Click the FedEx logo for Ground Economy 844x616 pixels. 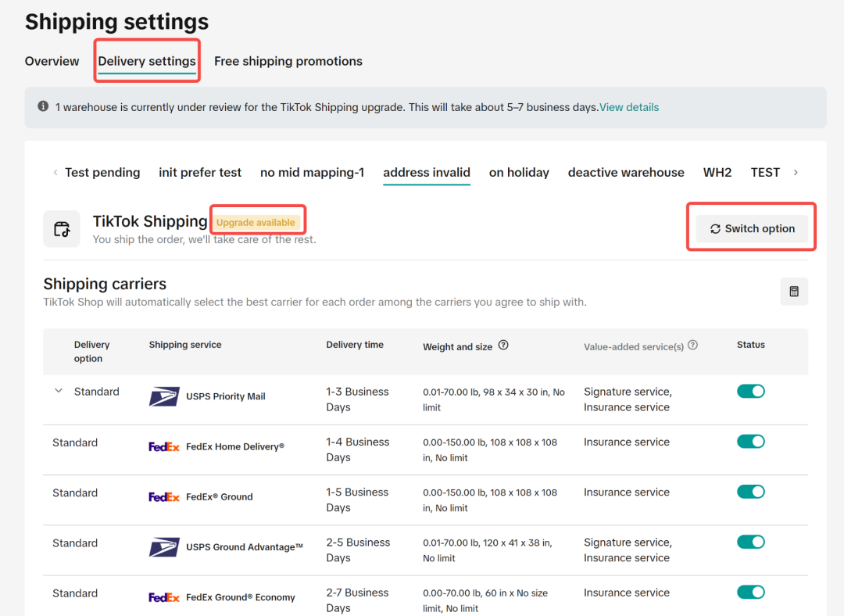(x=164, y=597)
